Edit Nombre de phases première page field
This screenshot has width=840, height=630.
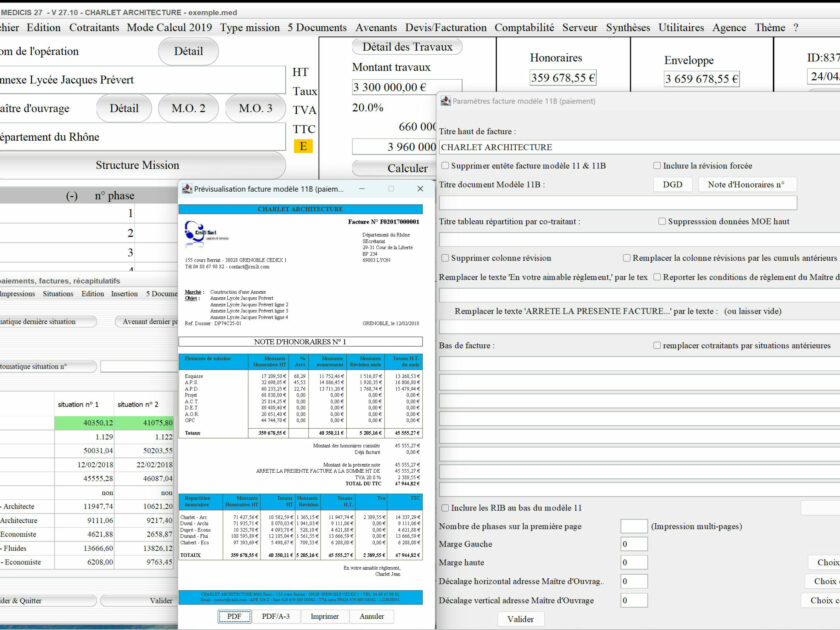pos(634,526)
